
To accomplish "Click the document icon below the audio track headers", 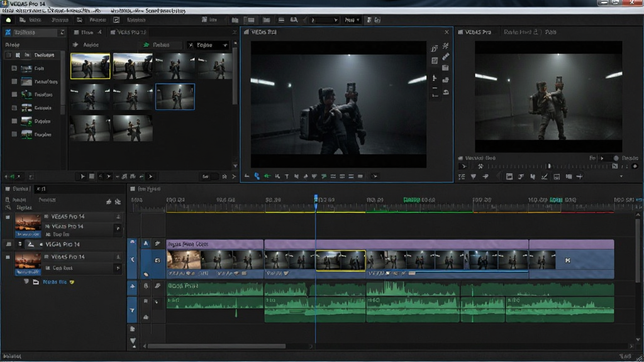I will pyautogui.click(x=132, y=329).
